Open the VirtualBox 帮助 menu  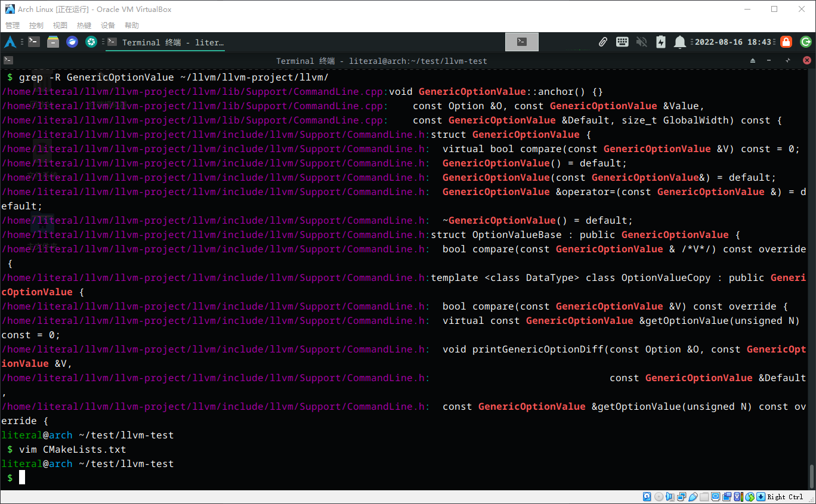click(x=132, y=26)
